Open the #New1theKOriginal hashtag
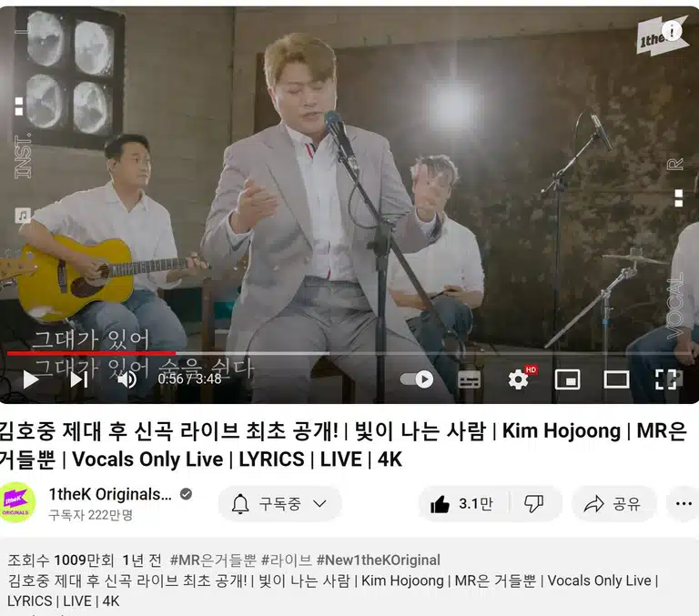The height and width of the screenshot is (616, 699). 378,560
